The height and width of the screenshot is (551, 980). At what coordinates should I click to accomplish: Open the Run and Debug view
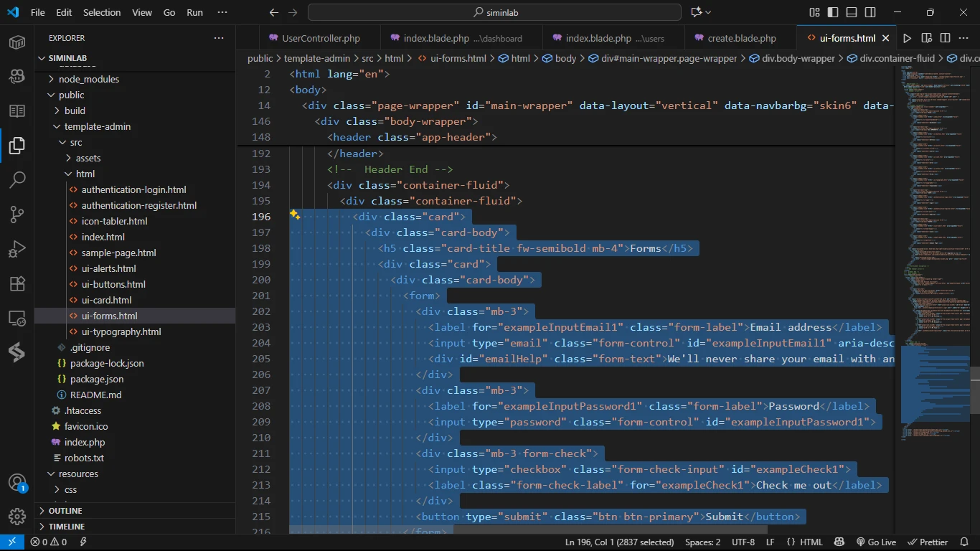tap(17, 249)
